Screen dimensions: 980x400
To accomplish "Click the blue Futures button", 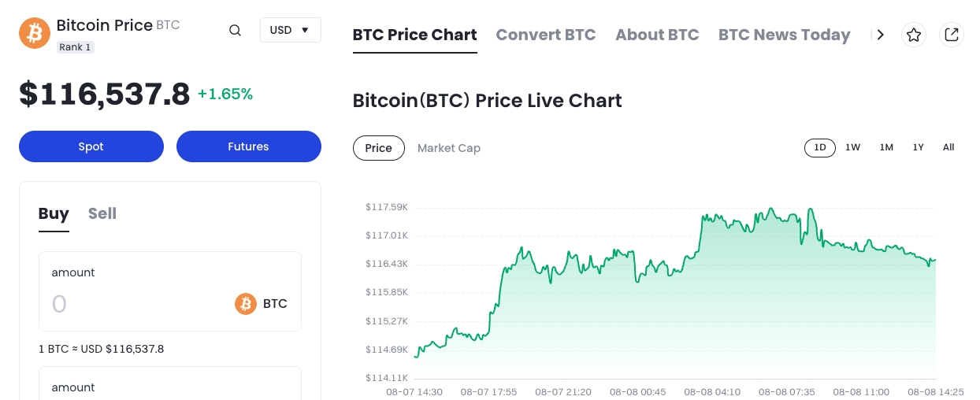I will tap(249, 146).
